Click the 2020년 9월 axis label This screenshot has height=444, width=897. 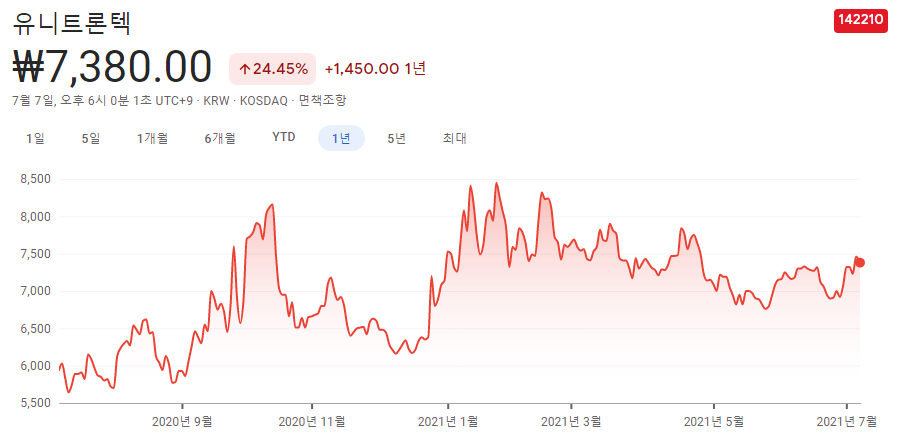[x=182, y=422]
